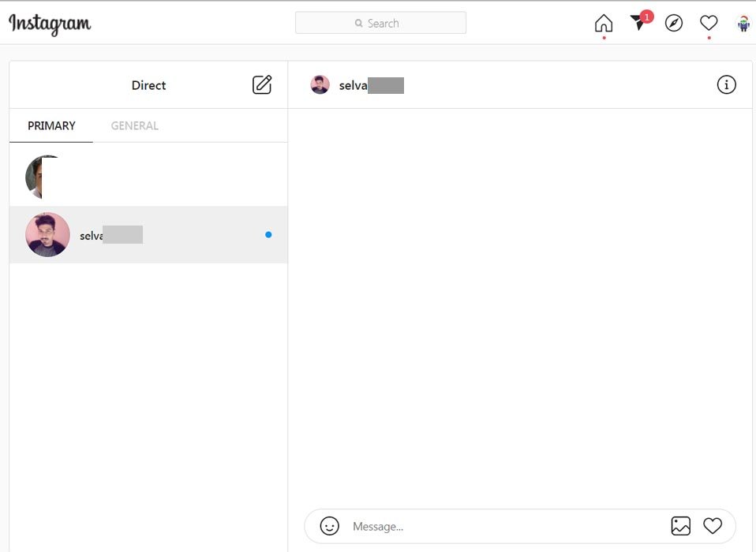
Task: Click the blue unread dot indicator
Action: click(x=268, y=234)
